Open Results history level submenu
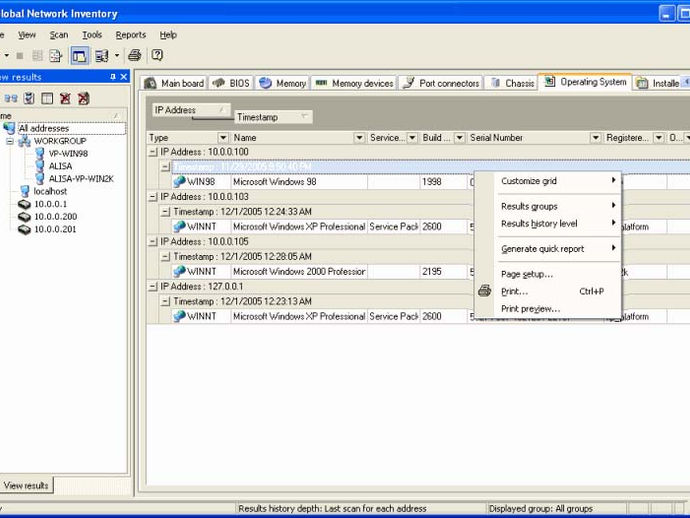Viewport: 690px width, 518px height. pyautogui.click(x=548, y=224)
